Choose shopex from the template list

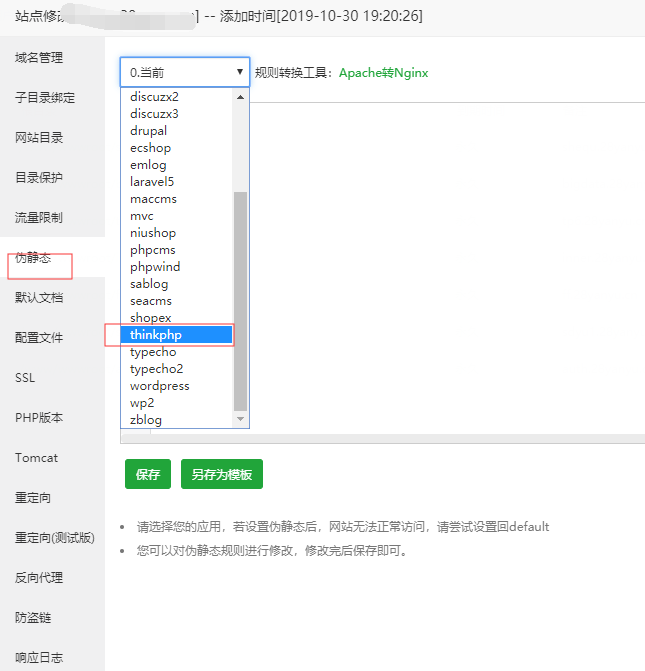pyautogui.click(x=176, y=318)
